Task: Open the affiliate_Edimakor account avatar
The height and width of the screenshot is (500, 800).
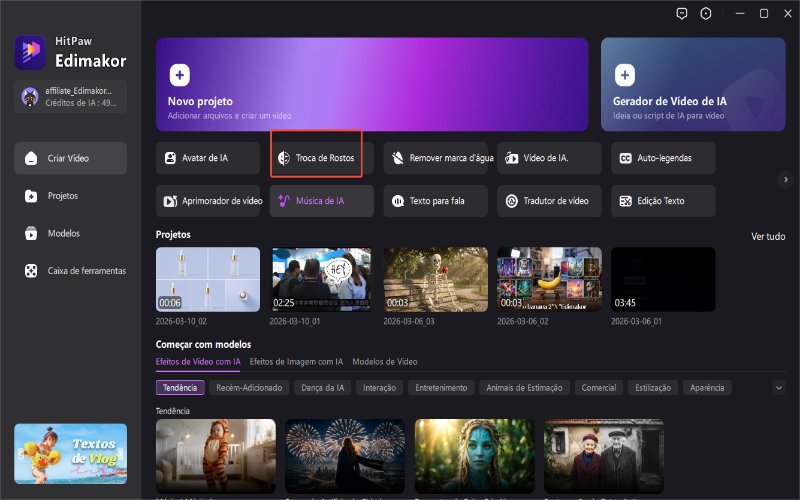Action: pos(30,96)
